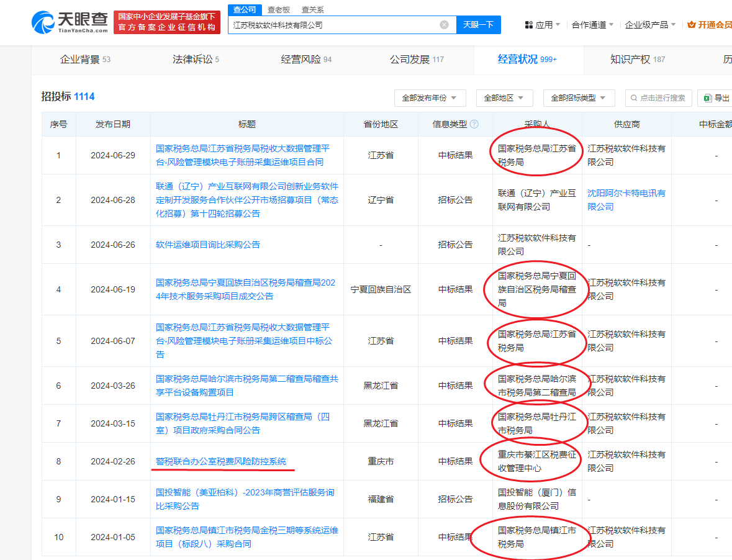The height and width of the screenshot is (560, 732).
Task: Open the 2024-06-29 bid titled 国家税务总局江苏省税务局税收大数据管理平台…运维项目合同
Action: tap(243, 155)
